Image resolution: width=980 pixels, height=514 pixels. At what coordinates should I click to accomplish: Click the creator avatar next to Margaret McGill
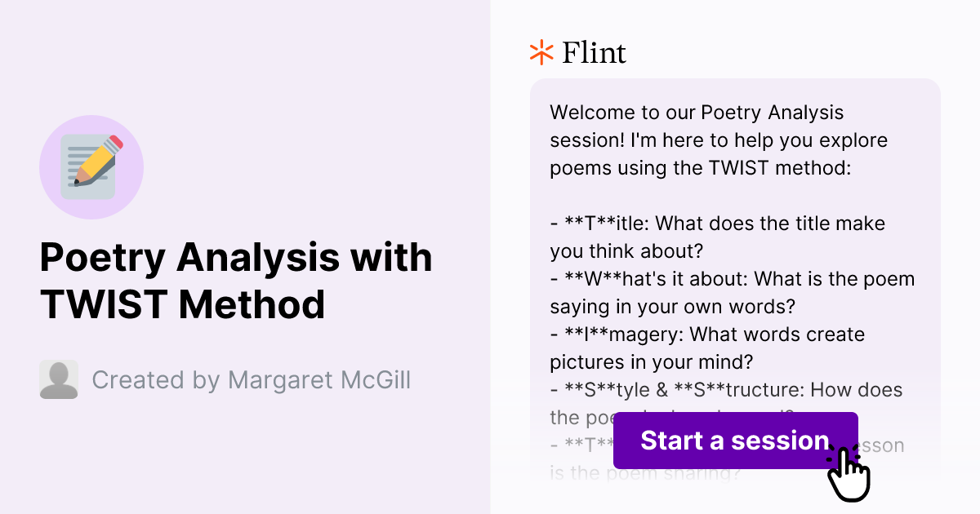58,379
